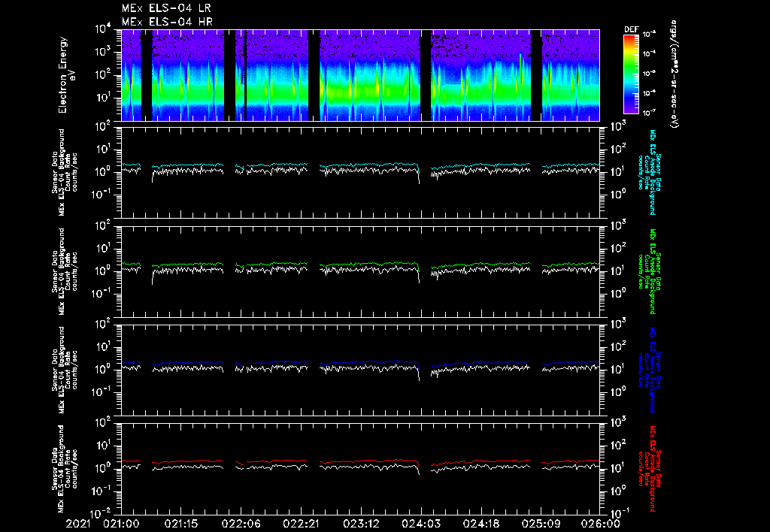The width and height of the screenshot is (770, 532).
Task: Click the 025:09 time tick label
Action: coord(541,524)
